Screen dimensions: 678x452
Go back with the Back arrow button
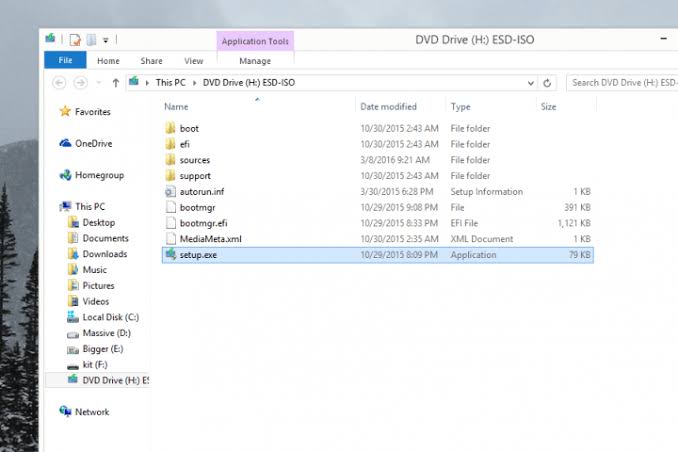59,82
